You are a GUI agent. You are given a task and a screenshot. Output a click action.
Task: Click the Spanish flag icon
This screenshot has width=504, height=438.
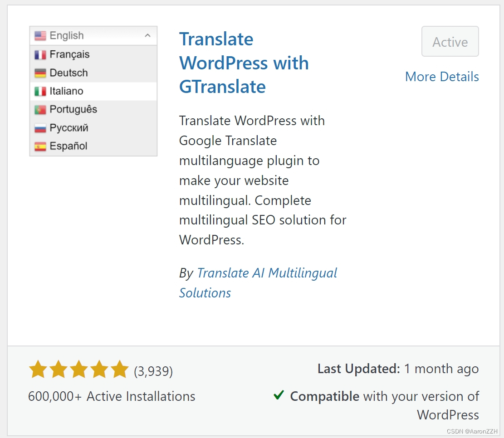coord(40,146)
